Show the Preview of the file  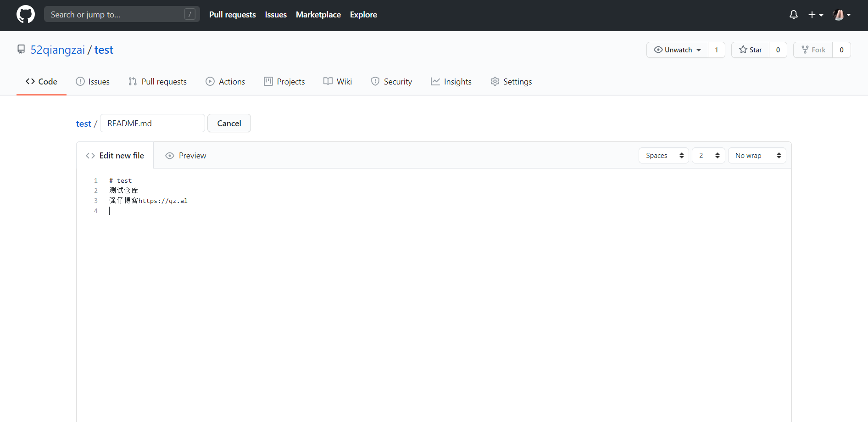[186, 156]
